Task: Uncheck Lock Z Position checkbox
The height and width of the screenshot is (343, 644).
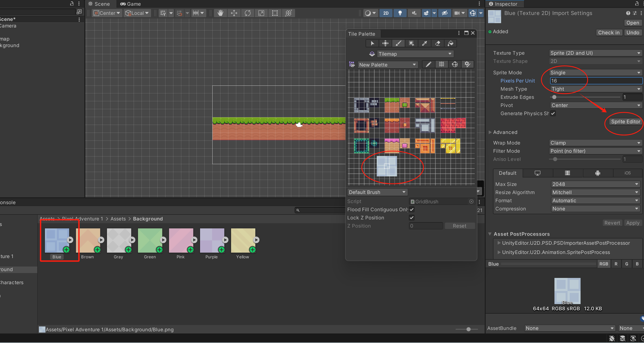Action: click(x=412, y=218)
